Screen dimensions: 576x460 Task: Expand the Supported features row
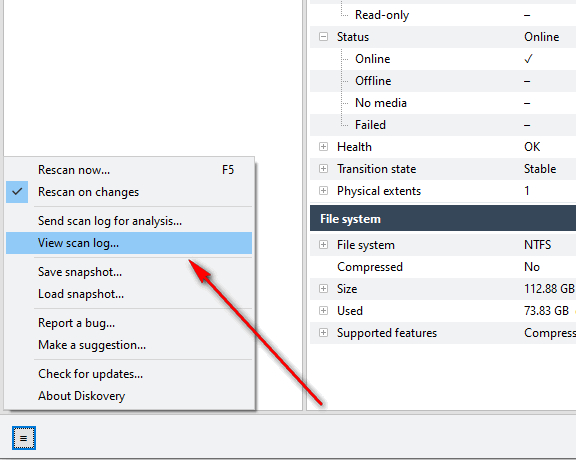tap(323, 333)
